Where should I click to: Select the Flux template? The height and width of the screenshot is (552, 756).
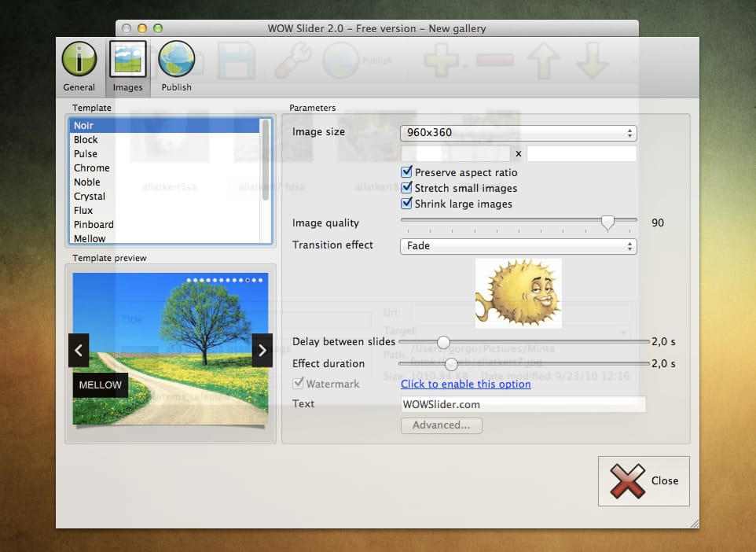[x=164, y=211]
